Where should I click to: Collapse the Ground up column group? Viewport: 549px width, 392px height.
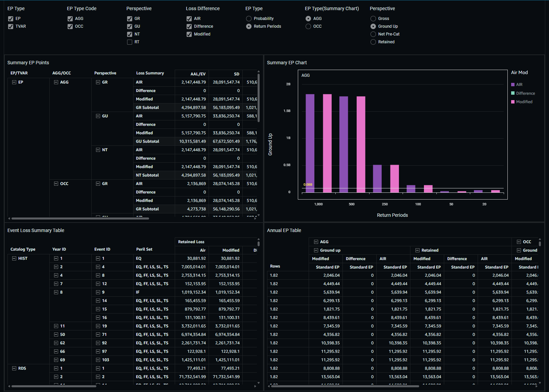[316, 250]
